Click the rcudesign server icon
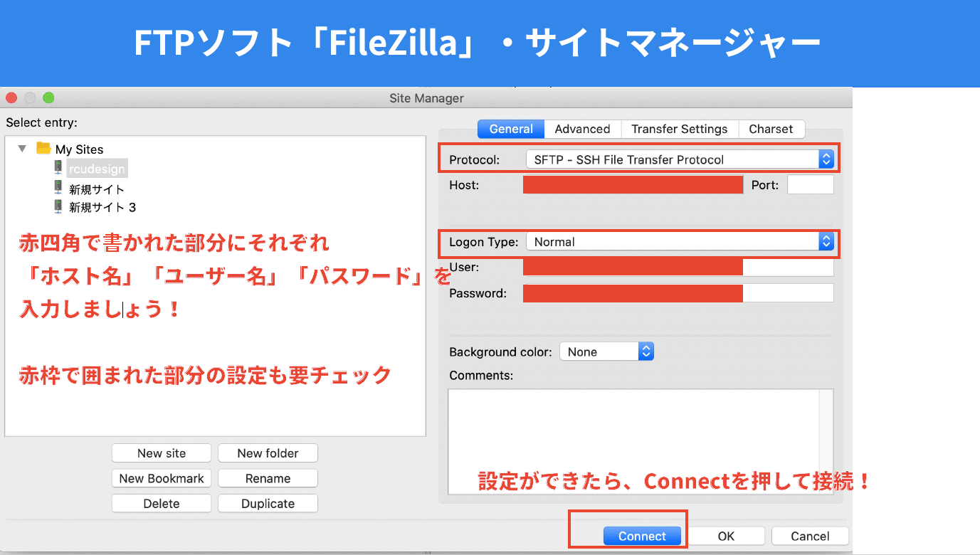This screenshot has width=980, height=555. [x=58, y=167]
